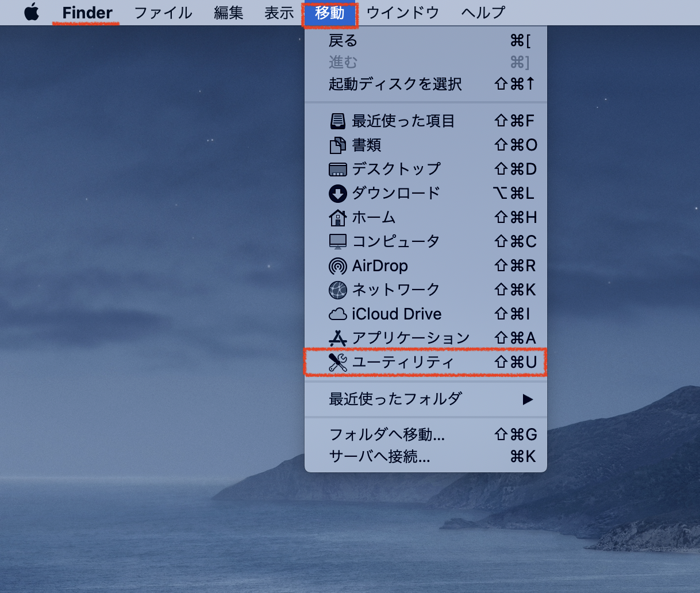Viewport: 700px width, 593px height.
Task: Click the ⇧⌘R shortcut text
Action: tap(515, 266)
